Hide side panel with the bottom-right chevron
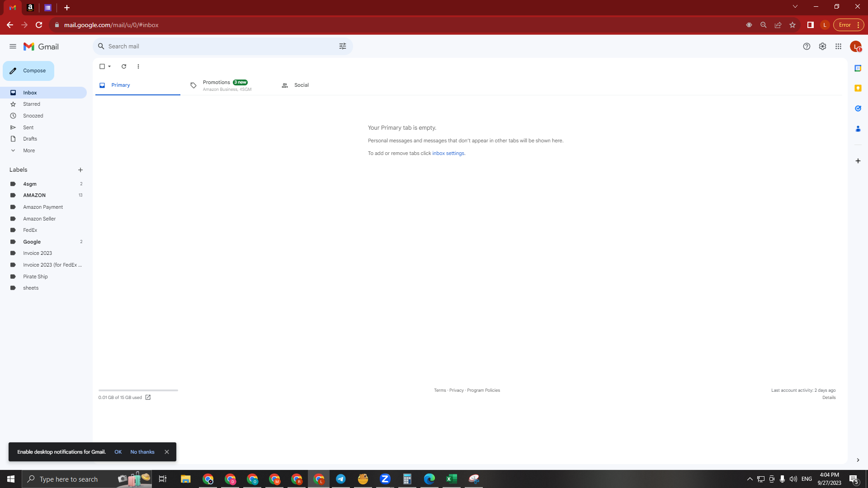Image resolution: width=868 pixels, height=488 pixels. (858, 460)
